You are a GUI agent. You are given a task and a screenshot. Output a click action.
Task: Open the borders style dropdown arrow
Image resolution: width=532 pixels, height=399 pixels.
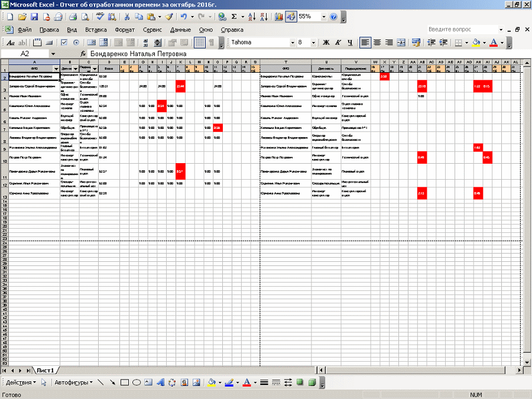pyautogui.click(x=466, y=43)
